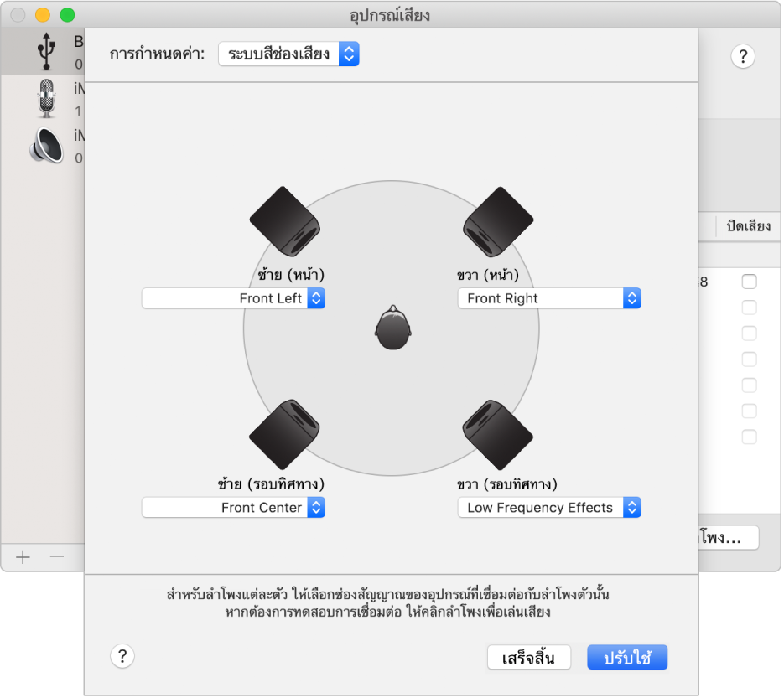
Task: Toggle the second mute checkbox
Action: pos(749,308)
